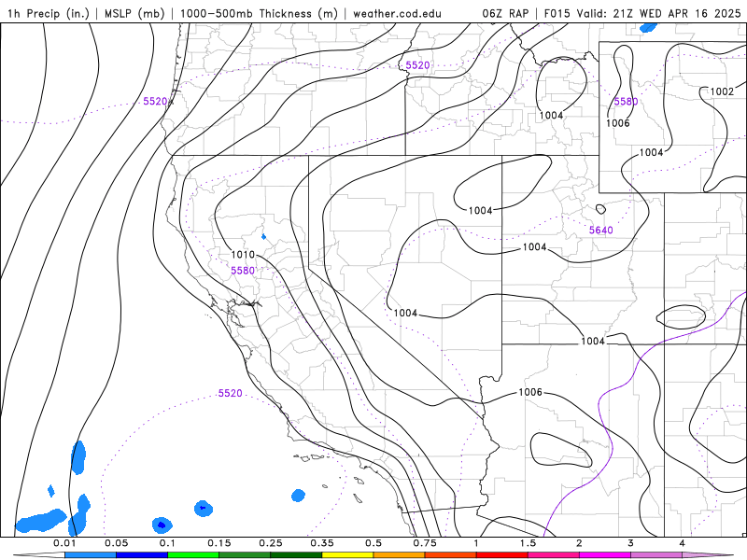
Task: Select the legend value 4
Action: [x=683, y=543]
